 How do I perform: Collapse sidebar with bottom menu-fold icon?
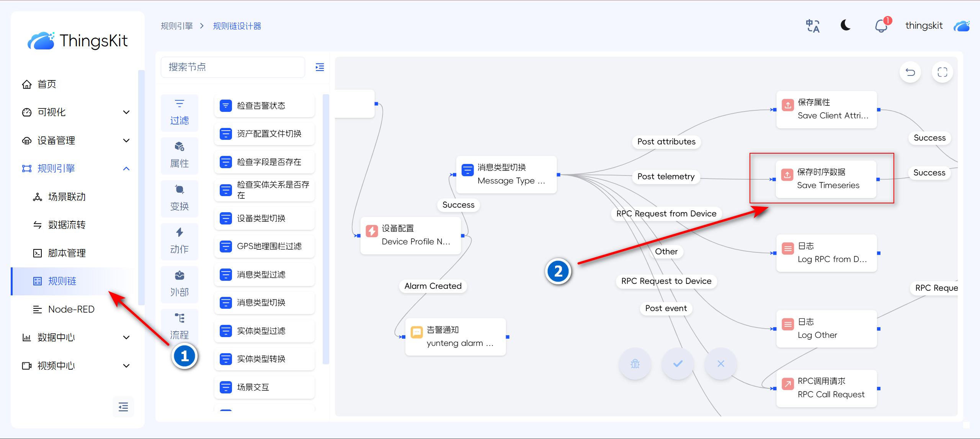123,407
